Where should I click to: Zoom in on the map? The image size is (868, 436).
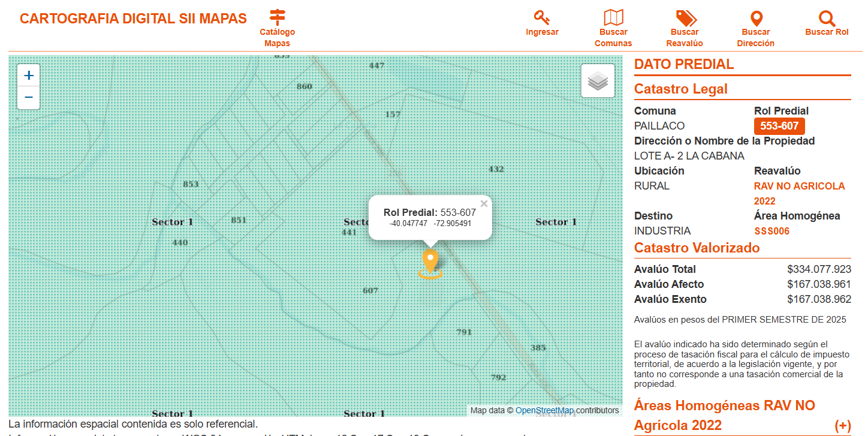tap(29, 76)
